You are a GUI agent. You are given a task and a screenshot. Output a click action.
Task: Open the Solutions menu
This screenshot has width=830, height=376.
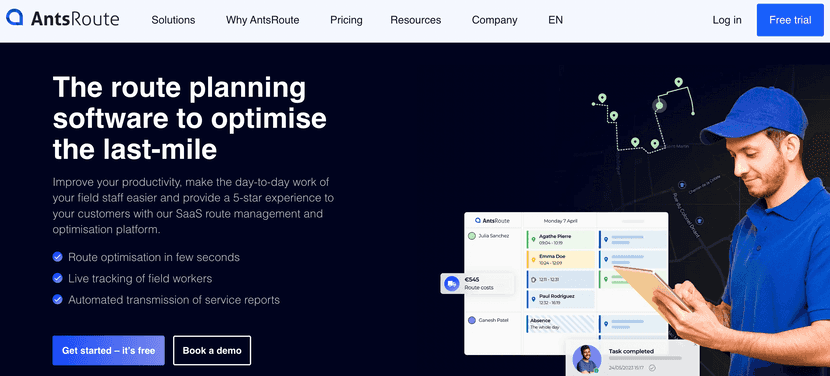[x=173, y=20]
